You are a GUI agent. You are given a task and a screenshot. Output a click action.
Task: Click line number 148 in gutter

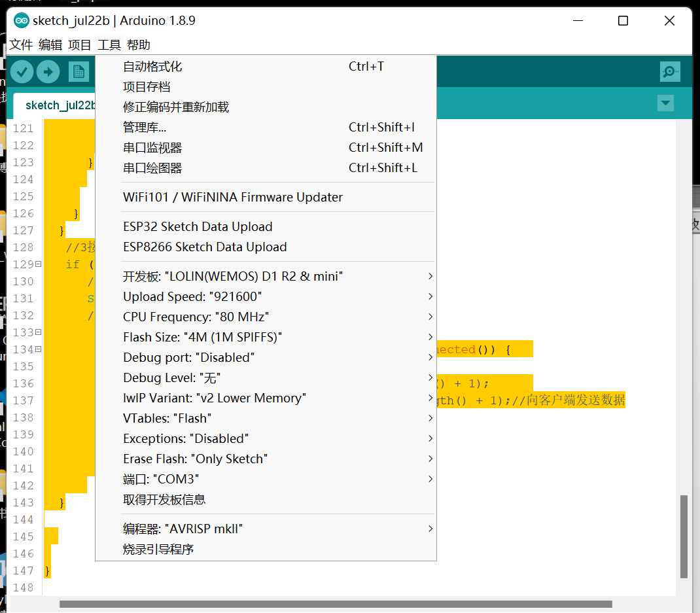coord(23,587)
